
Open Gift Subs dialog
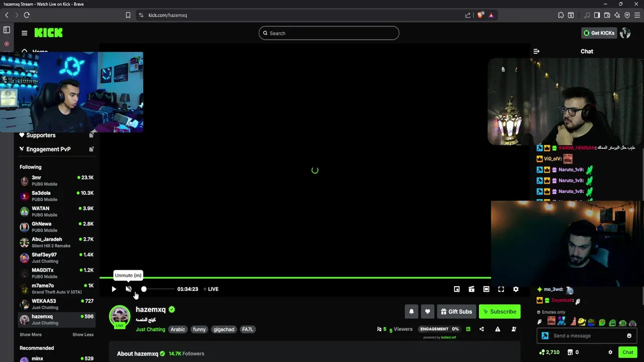pos(456,312)
